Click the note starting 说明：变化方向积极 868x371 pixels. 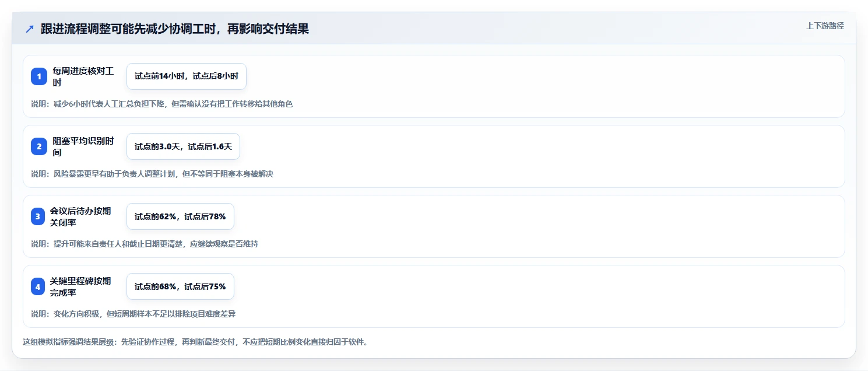pos(133,314)
